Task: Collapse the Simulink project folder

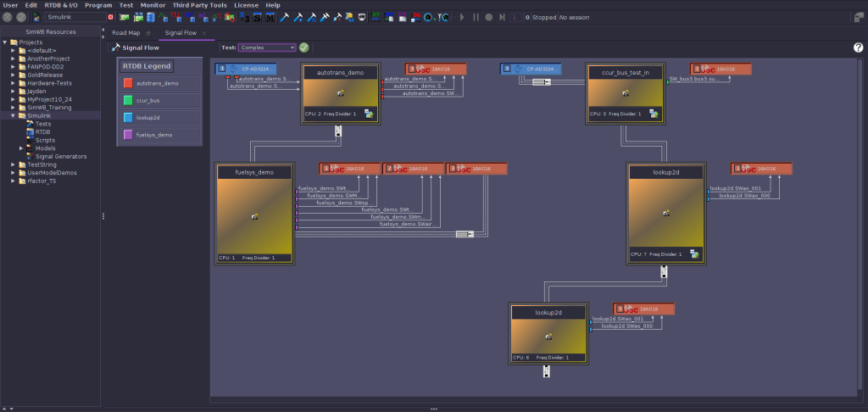Action: pos(14,116)
